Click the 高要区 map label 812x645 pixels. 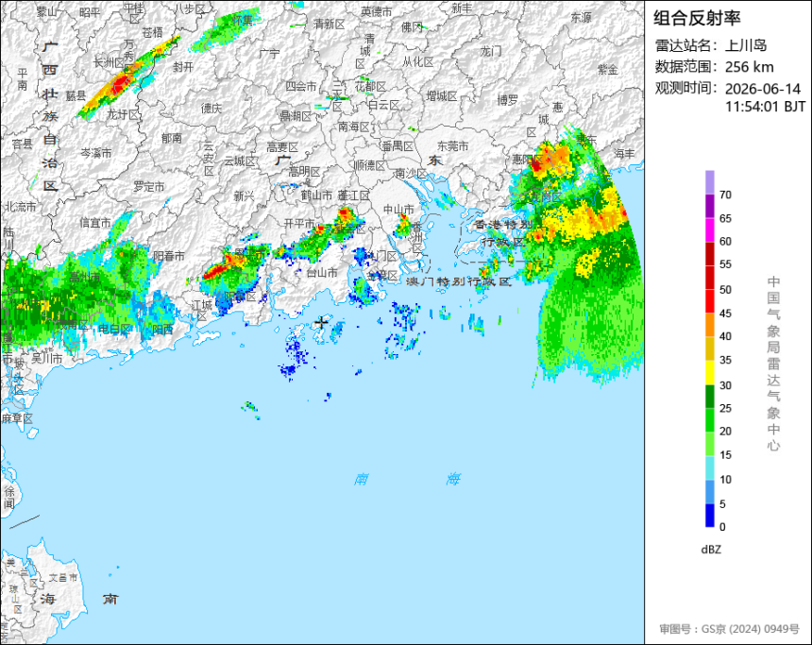282,147
